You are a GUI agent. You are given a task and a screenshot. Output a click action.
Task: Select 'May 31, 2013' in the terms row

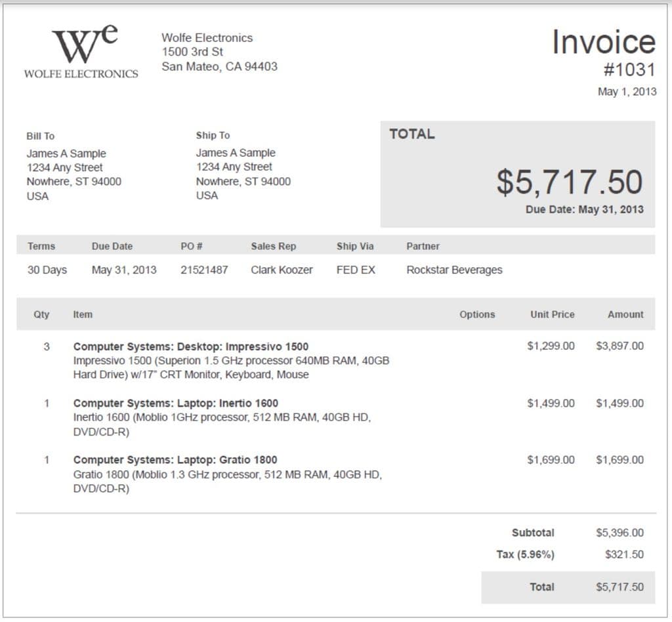point(124,270)
